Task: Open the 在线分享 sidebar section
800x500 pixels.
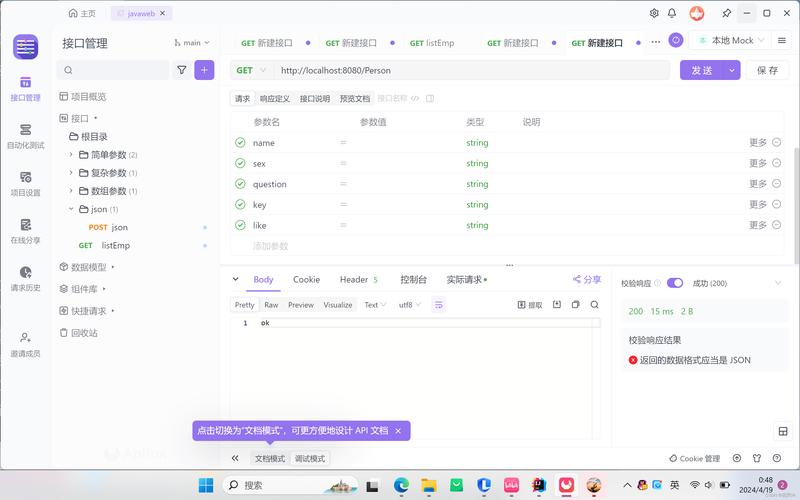Action: point(25,231)
